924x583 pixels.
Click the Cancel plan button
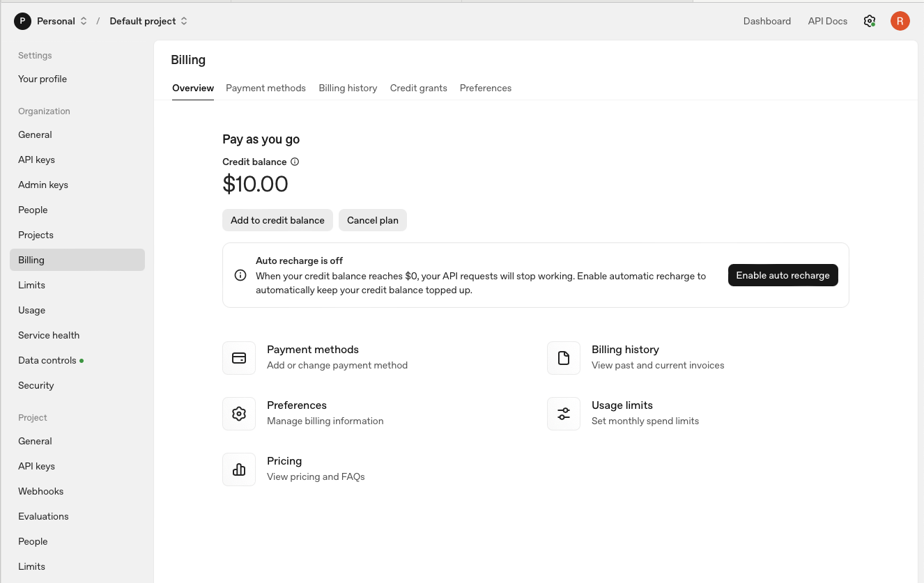click(x=372, y=220)
